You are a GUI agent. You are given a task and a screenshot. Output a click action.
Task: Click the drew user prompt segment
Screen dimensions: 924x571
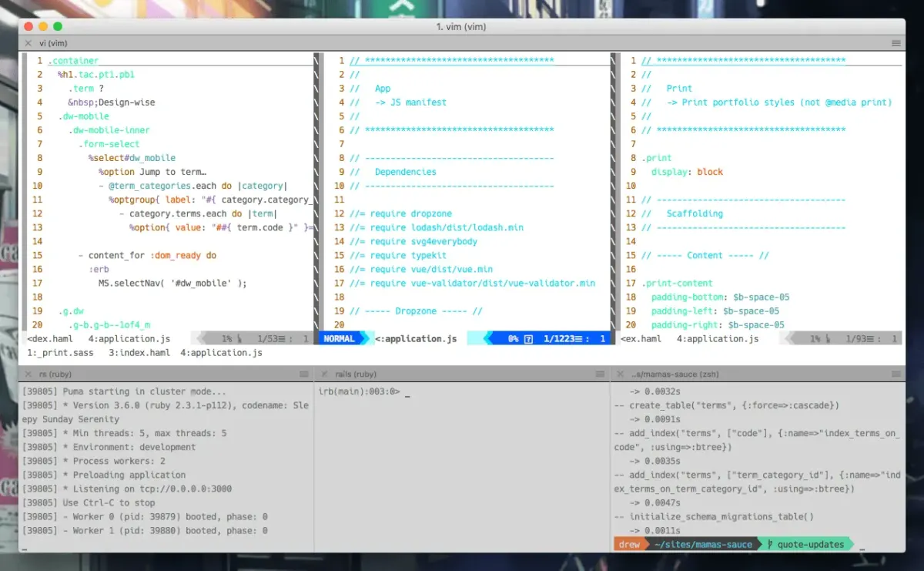(x=629, y=544)
